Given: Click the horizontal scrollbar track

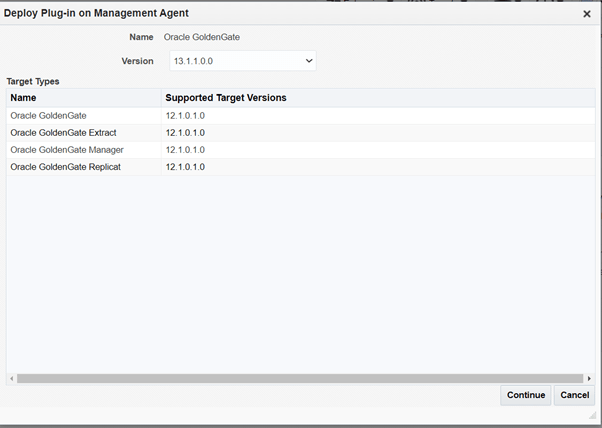Looking at the screenshot, I should [300, 379].
